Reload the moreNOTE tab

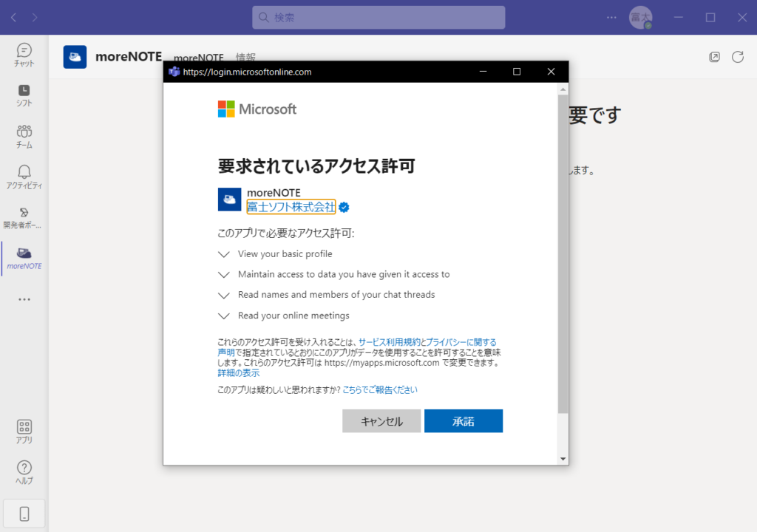point(738,57)
